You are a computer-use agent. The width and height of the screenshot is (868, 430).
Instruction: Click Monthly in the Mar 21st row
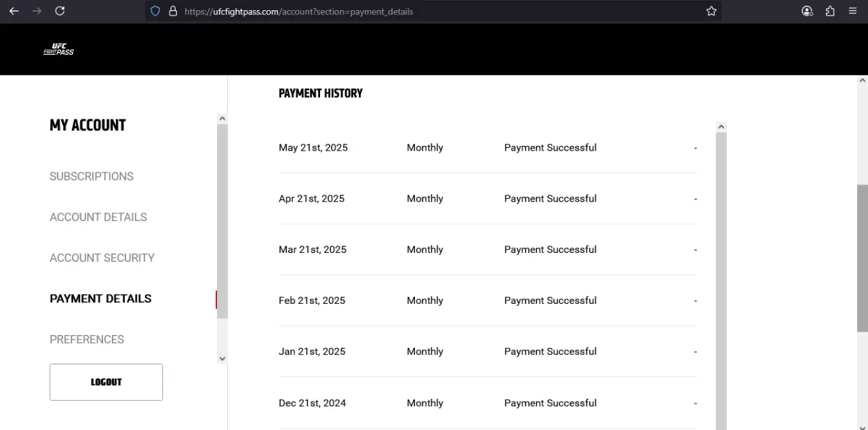(425, 250)
